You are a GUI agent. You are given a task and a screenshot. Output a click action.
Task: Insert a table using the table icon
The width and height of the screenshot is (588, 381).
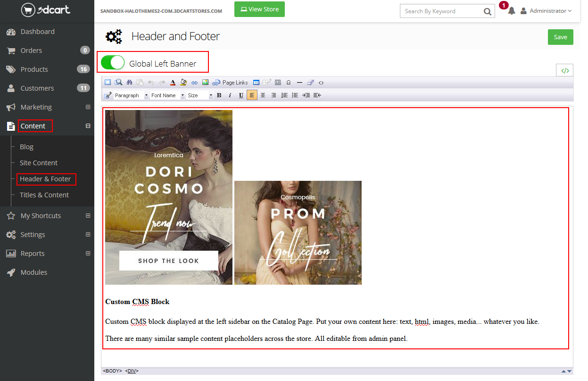(x=256, y=83)
